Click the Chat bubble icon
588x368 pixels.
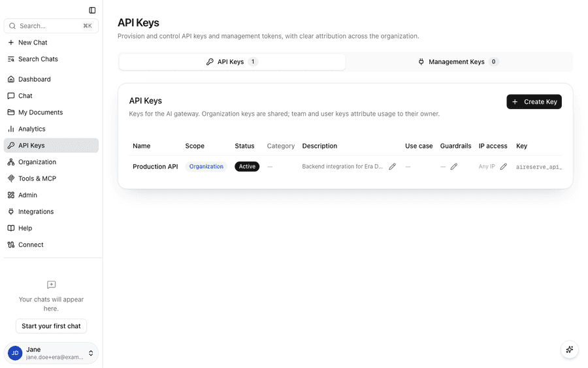[x=11, y=95]
